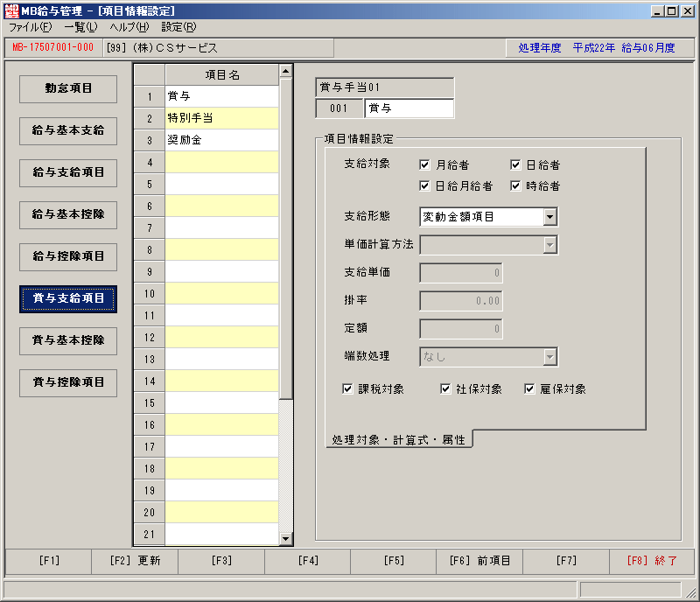
Task: Click the 項目名 column header
Action: 222,74
